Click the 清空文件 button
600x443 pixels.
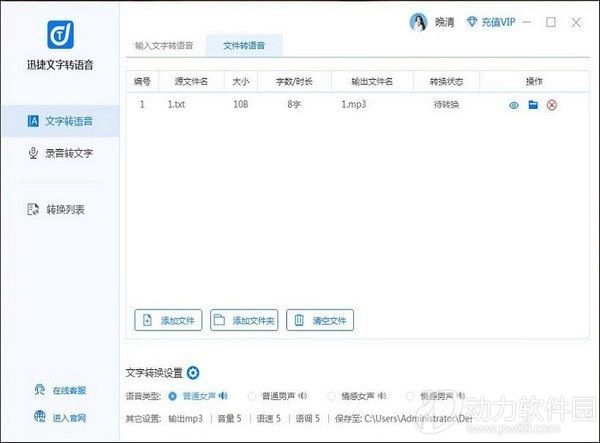click(x=320, y=320)
